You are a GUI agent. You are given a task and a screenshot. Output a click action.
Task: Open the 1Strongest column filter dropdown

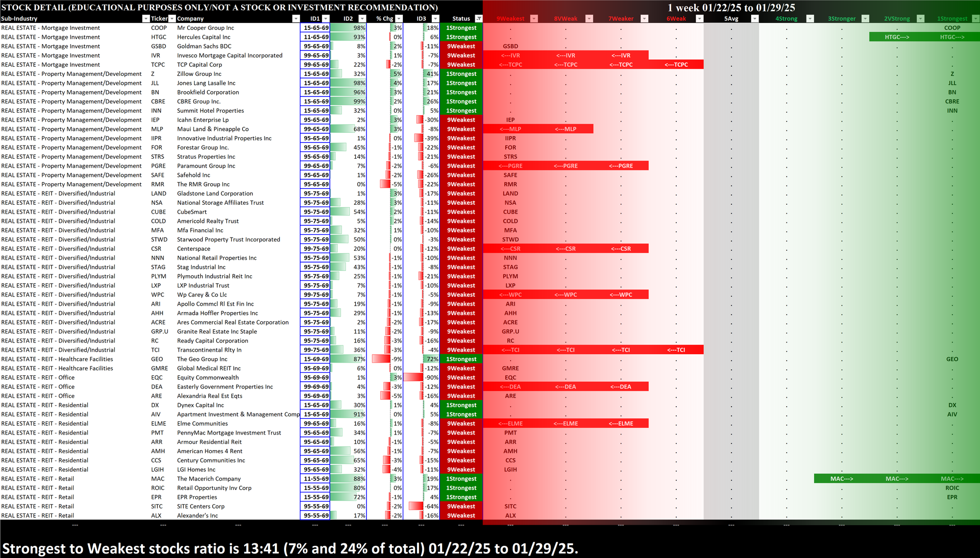975,19
